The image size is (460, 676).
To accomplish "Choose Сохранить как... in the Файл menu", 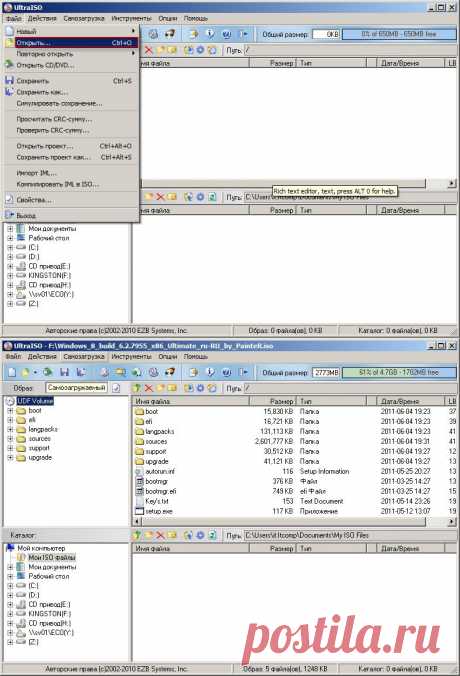I will (72, 92).
